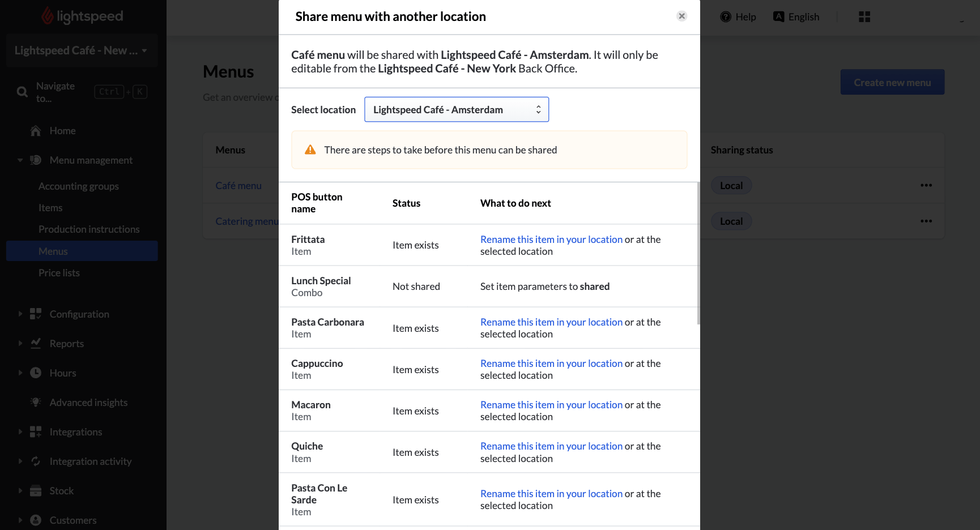This screenshot has width=980, height=530.
Task: Close the Share menu dialog
Action: 681,16
